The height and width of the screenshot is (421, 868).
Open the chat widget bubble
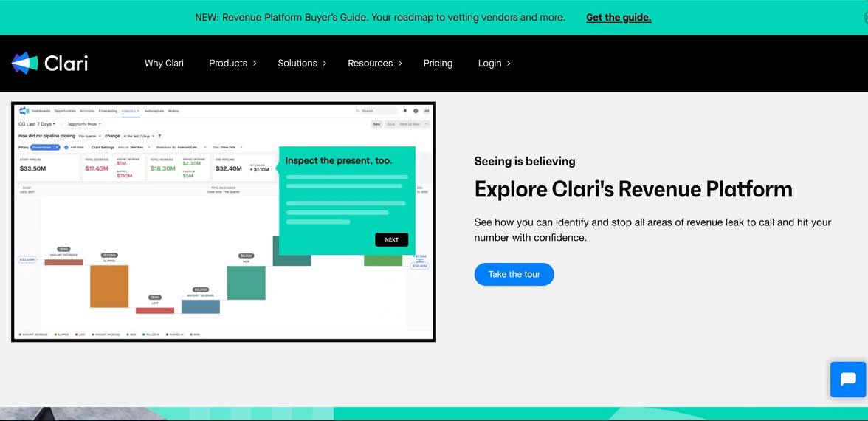[847, 380]
